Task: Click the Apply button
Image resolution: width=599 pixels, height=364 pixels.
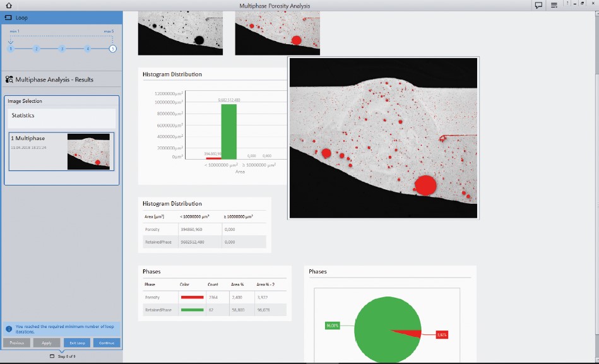Action: tap(47, 343)
